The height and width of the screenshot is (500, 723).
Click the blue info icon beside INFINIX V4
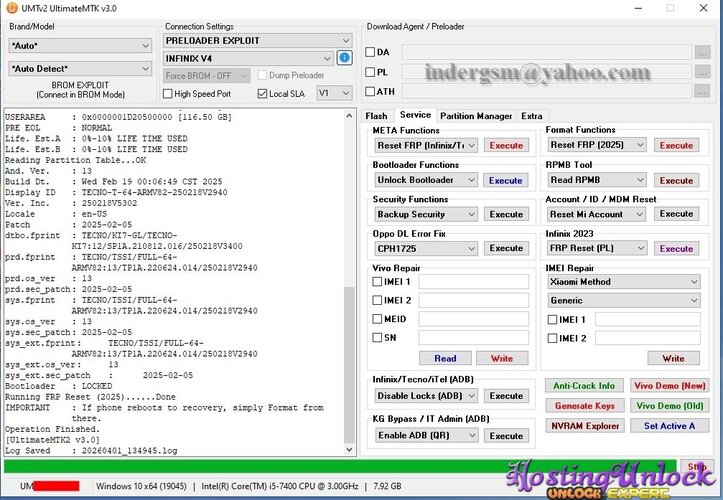pyautogui.click(x=345, y=58)
